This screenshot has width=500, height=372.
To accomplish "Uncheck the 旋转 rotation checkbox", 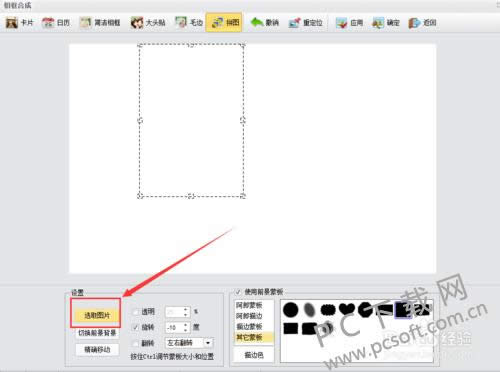I will click(x=136, y=327).
